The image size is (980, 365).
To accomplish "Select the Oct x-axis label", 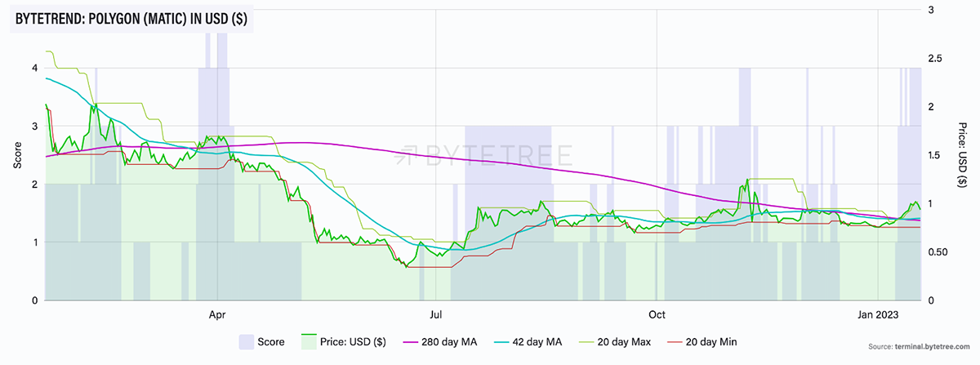I will (x=657, y=314).
